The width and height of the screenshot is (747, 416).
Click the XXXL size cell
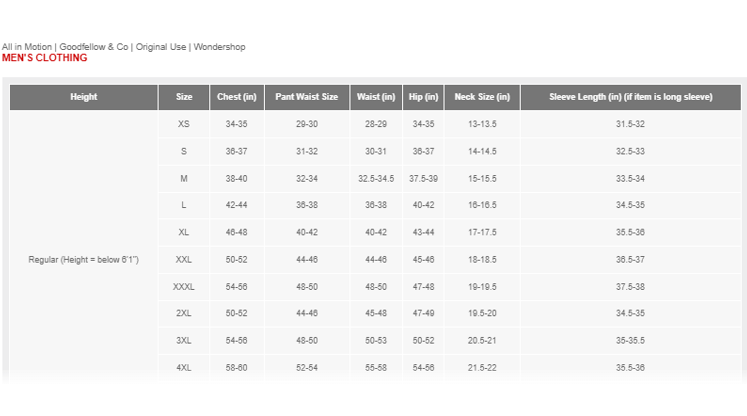coord(184,286)
